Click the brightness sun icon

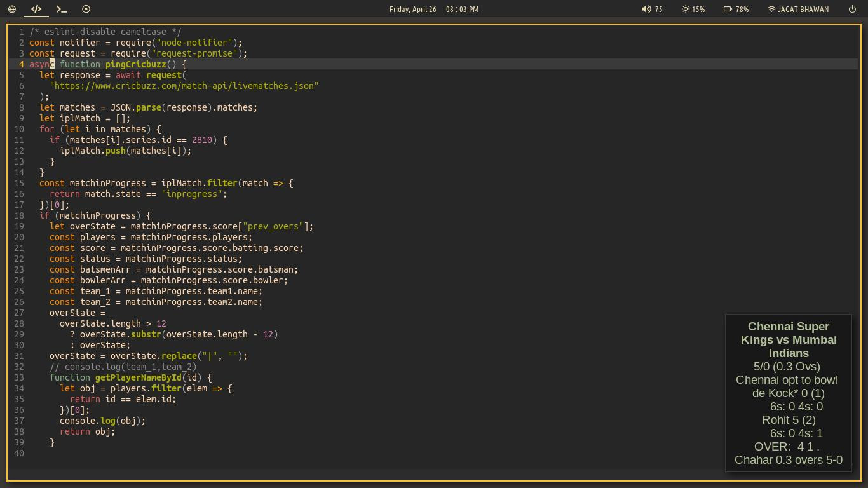[686, 9]
